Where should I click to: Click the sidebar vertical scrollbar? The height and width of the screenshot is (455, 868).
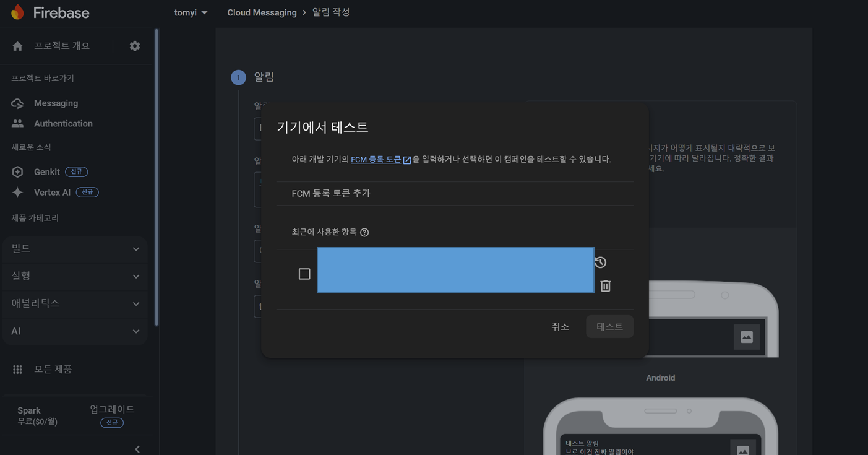pyautogui.click(x=157, y=177)
